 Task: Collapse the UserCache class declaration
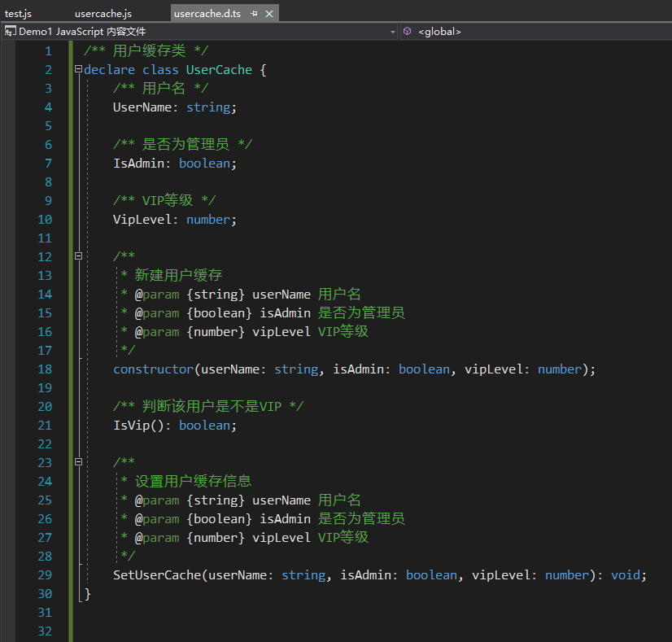point(78,70)
